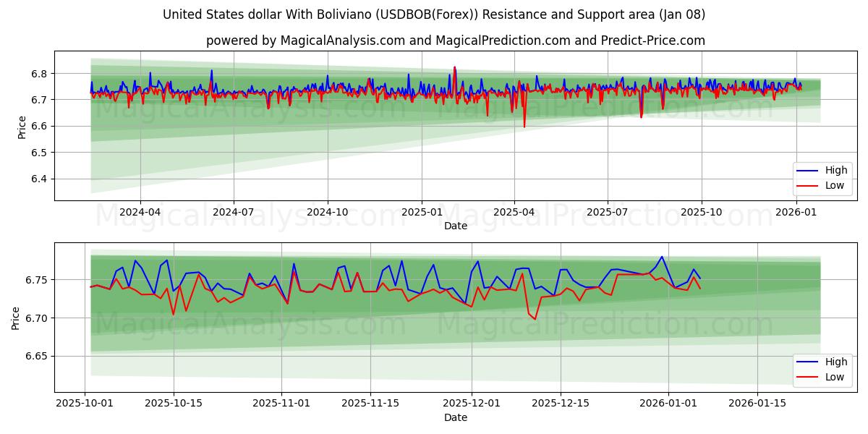The image size is (868, 434).
Task: Select the 2024-04 tick on the top date axis
Action: tap(140, 213)
